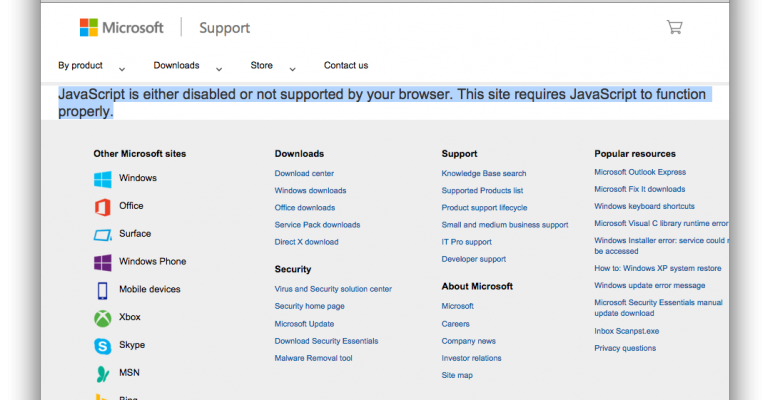This screenshot has height=400, width=770.
Task: Open the By product menu
Action: (81, 65)
